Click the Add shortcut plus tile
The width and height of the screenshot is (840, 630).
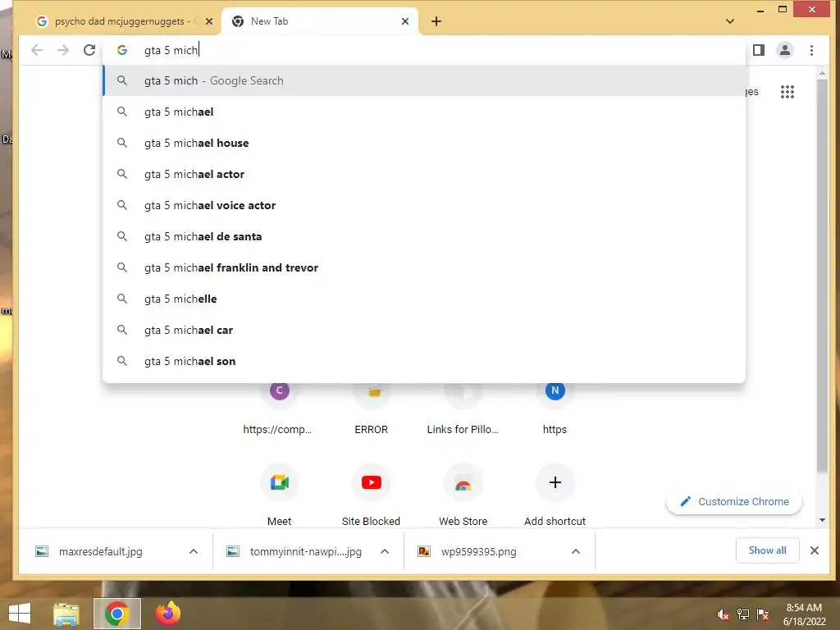click(x=555, y=493)
